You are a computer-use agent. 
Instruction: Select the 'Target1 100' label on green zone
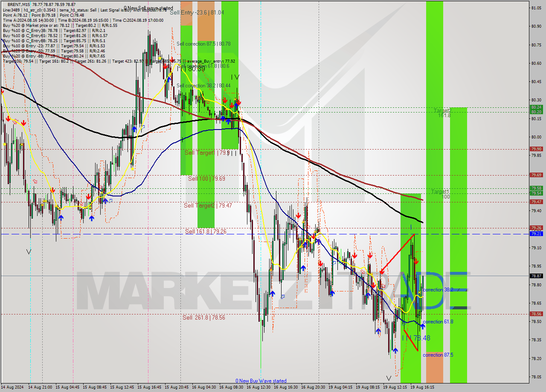point(440,194)
